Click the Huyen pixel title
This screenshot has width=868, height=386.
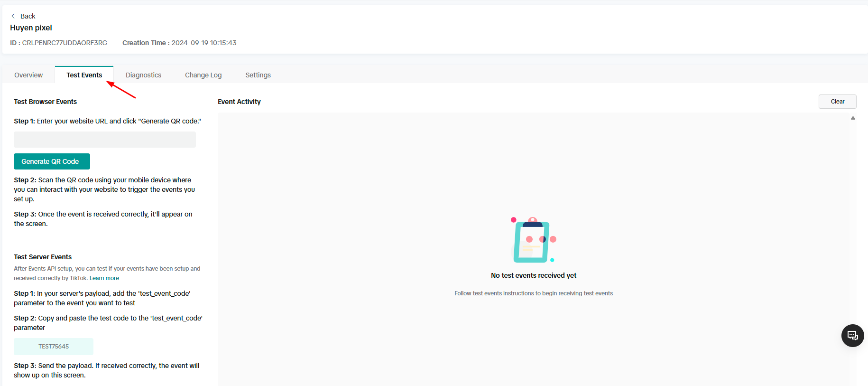[x=31, y=28]
